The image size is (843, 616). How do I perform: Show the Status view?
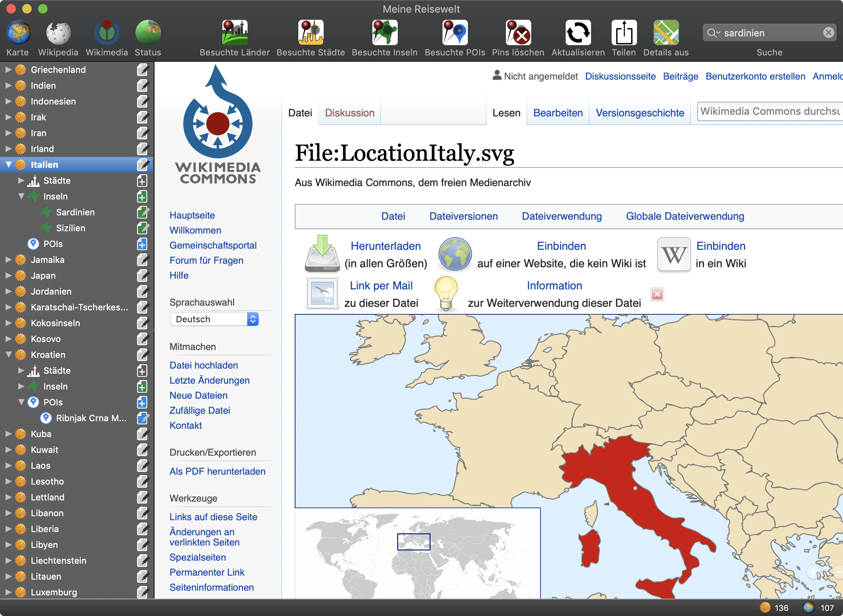click(148, 32)
